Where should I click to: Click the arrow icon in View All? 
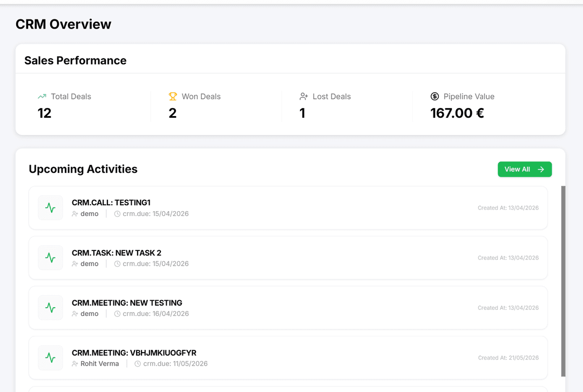point(541,169)
